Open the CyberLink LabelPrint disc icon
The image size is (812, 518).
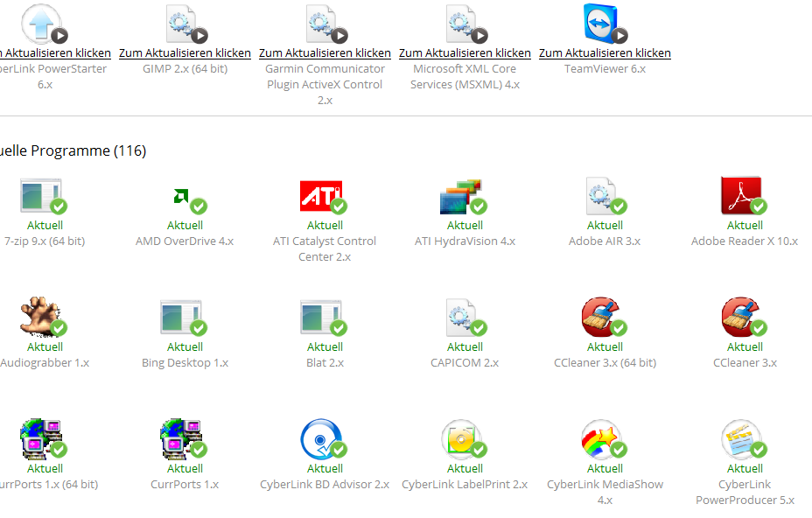(x=462, y=440)
